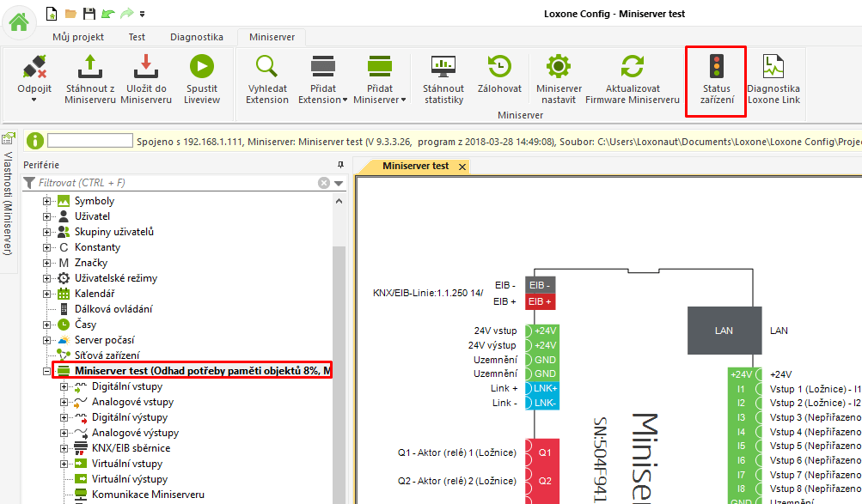Select Síťová zařízení in periphery tree
The width and height of the screenshot is (862, 504).
tap(107, 355)
